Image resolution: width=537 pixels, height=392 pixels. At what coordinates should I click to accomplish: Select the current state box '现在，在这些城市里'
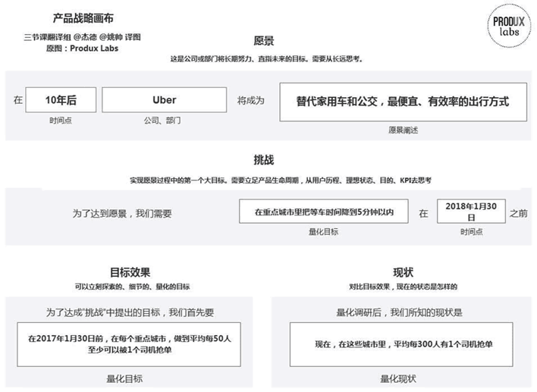point(401,344)
